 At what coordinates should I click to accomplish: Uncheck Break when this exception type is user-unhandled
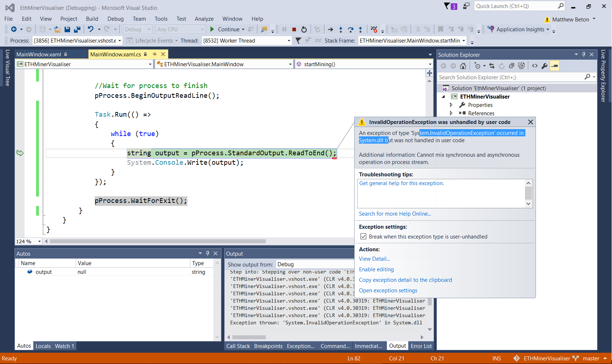point(363,236)
